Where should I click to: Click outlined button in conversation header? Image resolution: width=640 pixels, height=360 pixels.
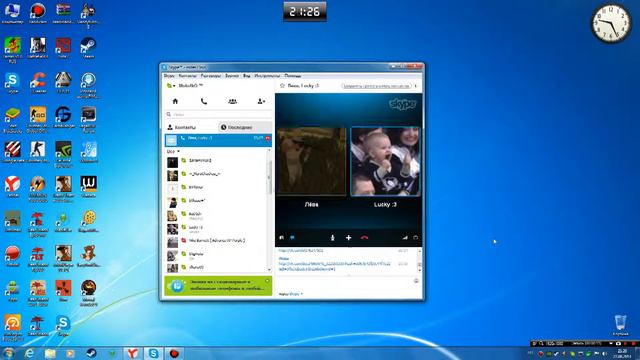[376, 86]
